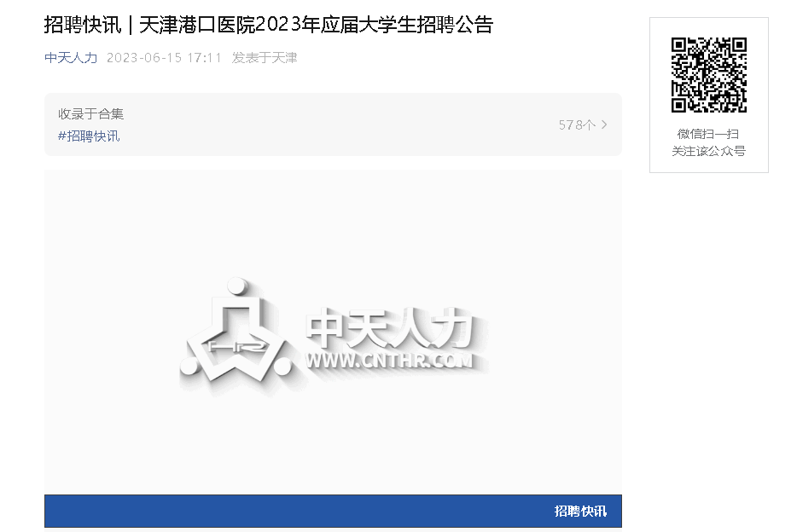Click the WWW.CNTHR.COM text in banner

(389, 361)
